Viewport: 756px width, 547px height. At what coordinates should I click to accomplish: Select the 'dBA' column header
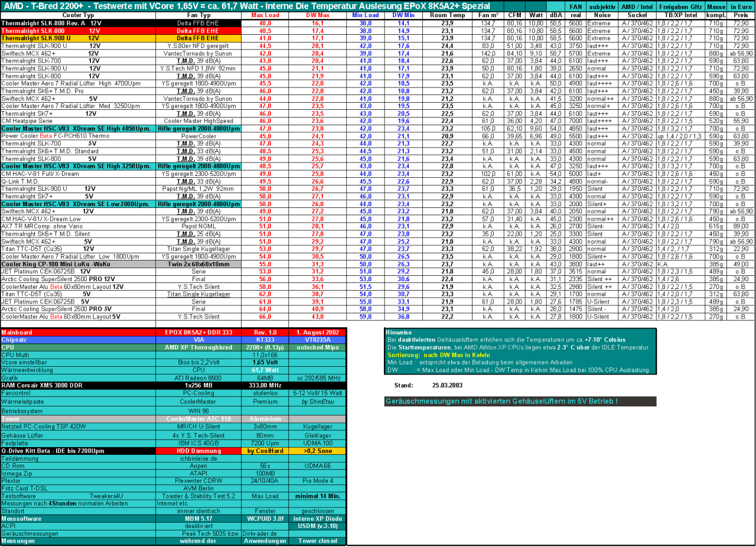556,15
